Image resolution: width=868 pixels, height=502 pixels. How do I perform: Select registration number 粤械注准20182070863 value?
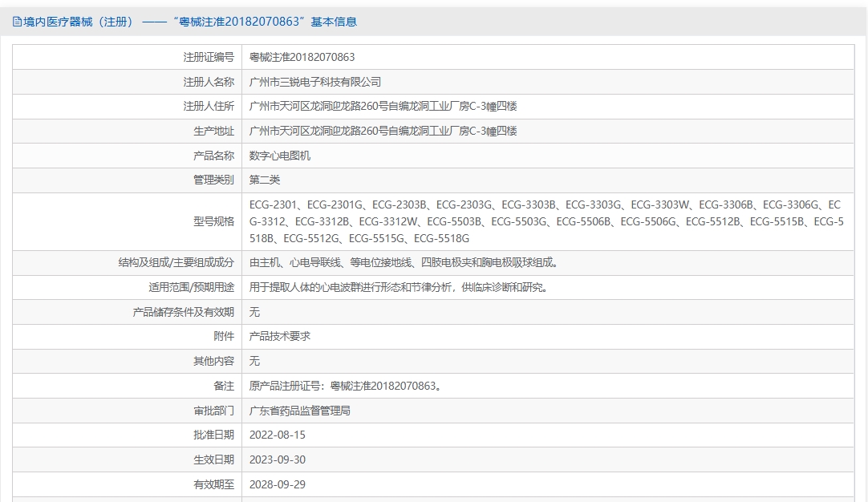pyautogui.click(x=302, y=57)
